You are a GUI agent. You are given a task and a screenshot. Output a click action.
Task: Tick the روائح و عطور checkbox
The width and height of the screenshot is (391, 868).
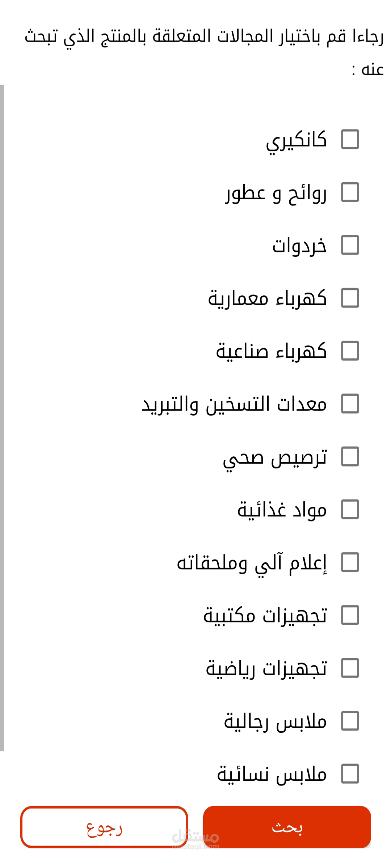point(350,192)
